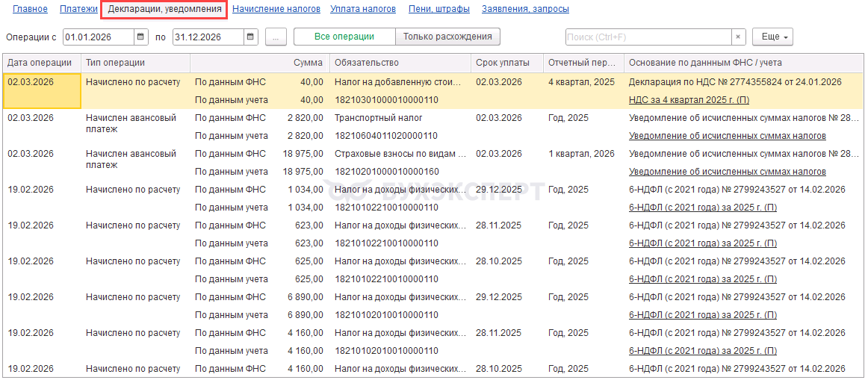The height and width of the screenshot is (383, 868).
Task: Select ФНС amount 2 820,00
Action: (306, 118)
